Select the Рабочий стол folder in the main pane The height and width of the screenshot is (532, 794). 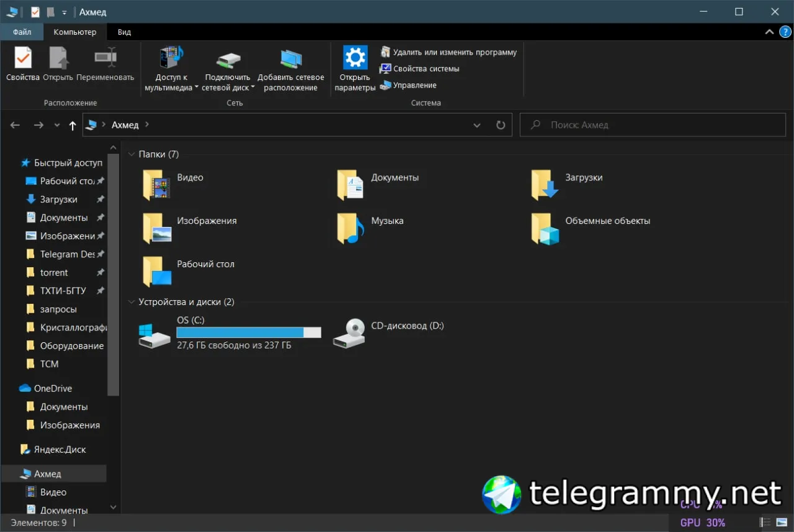click(189, 272)
